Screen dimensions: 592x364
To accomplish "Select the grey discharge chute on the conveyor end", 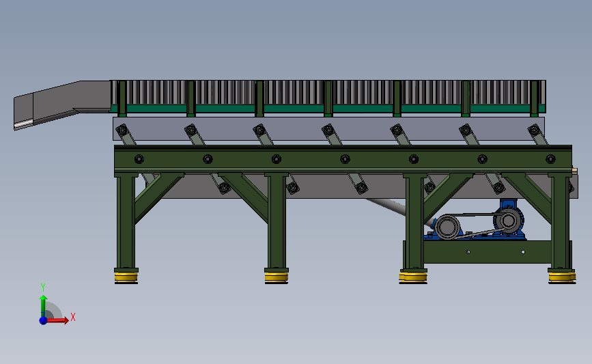I will (62, 104).
